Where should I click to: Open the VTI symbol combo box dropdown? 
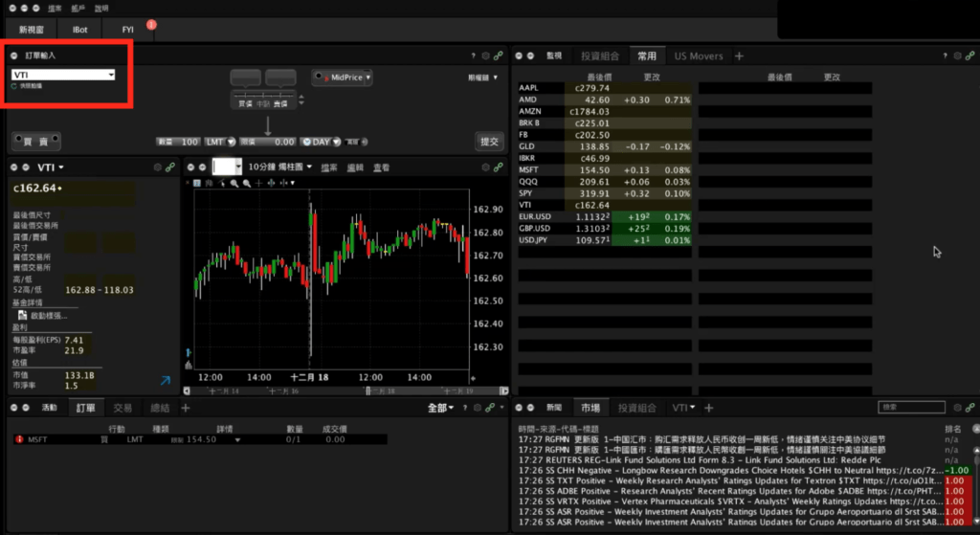[111, 75]
